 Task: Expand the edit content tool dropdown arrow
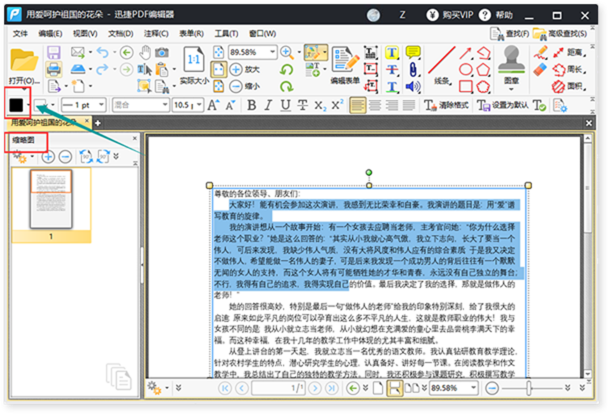click(325, 52)
